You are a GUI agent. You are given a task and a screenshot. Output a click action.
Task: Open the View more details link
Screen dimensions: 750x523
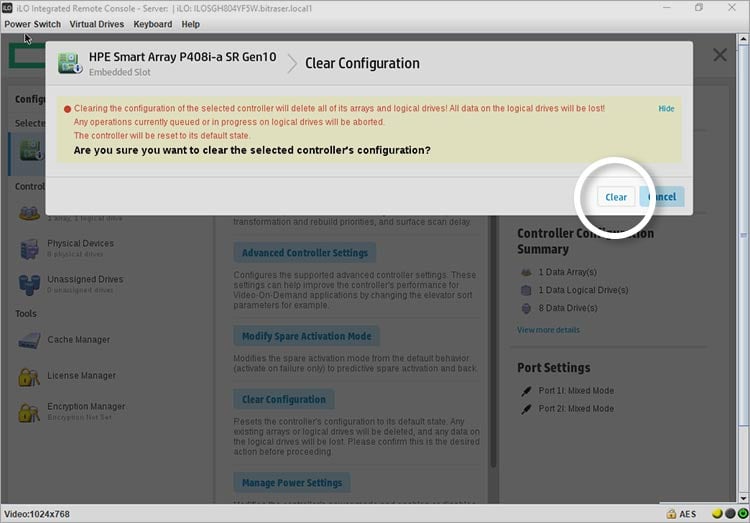coord(548,330)
